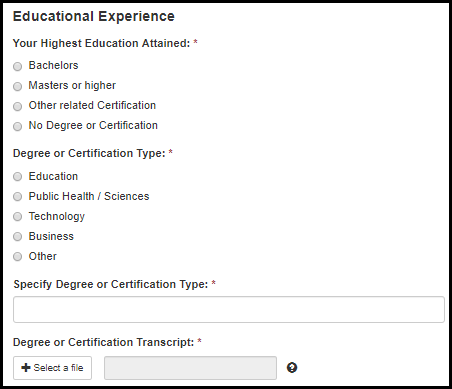
Task: Select the Other degree type option
Action: pyautogui.click(x=17, y=256)
